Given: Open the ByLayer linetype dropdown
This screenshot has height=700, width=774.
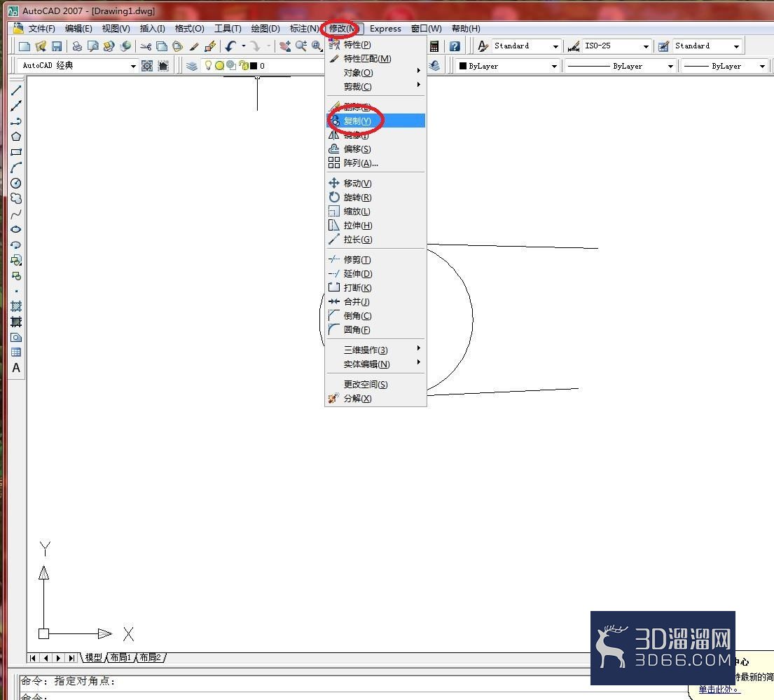Looking at the screenshot, I should (x=670, y=66).
